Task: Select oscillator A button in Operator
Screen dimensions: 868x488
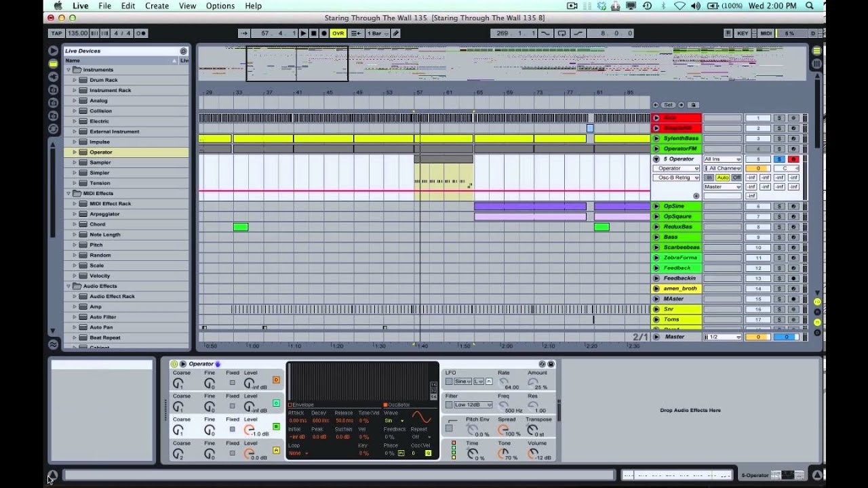Action: click(276, 449)
